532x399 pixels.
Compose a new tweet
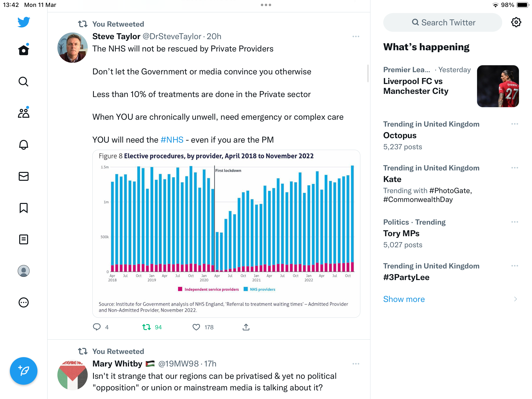[24, 371]
